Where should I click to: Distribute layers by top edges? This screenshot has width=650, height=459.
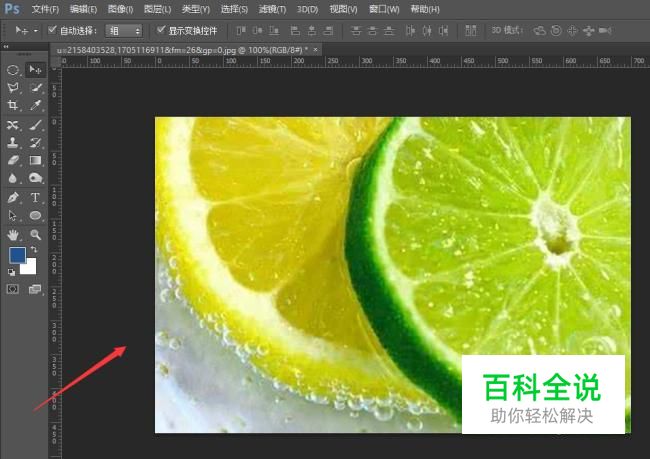point(356,31)
